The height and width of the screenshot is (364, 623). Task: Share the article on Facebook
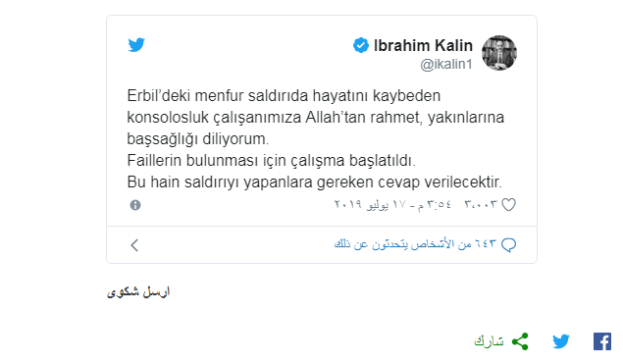[x=602, y=341]
